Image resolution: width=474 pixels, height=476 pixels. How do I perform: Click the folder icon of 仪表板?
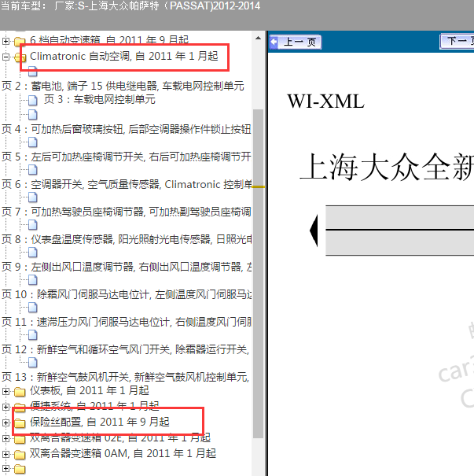point(20,392)
